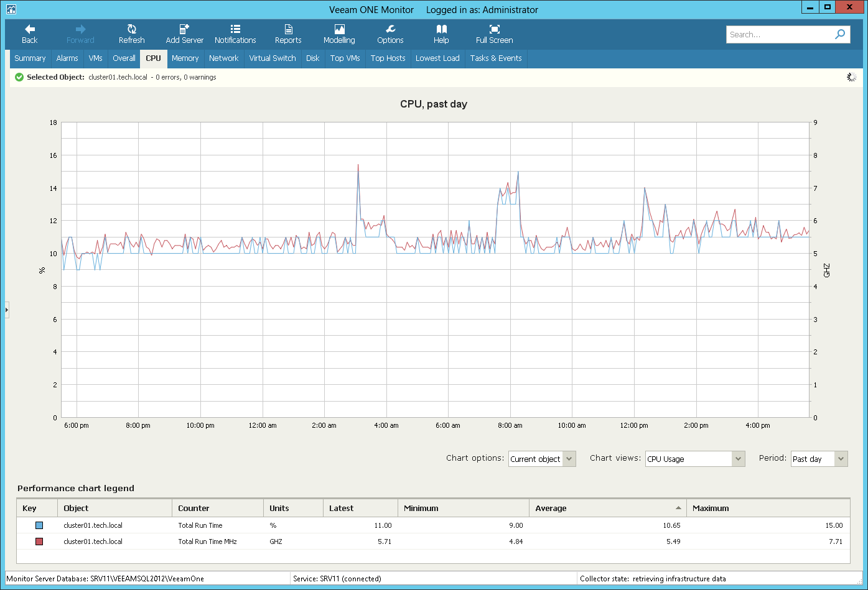Select the CPU tab
This screenshot has width=868, height=590.
(153, 58)
